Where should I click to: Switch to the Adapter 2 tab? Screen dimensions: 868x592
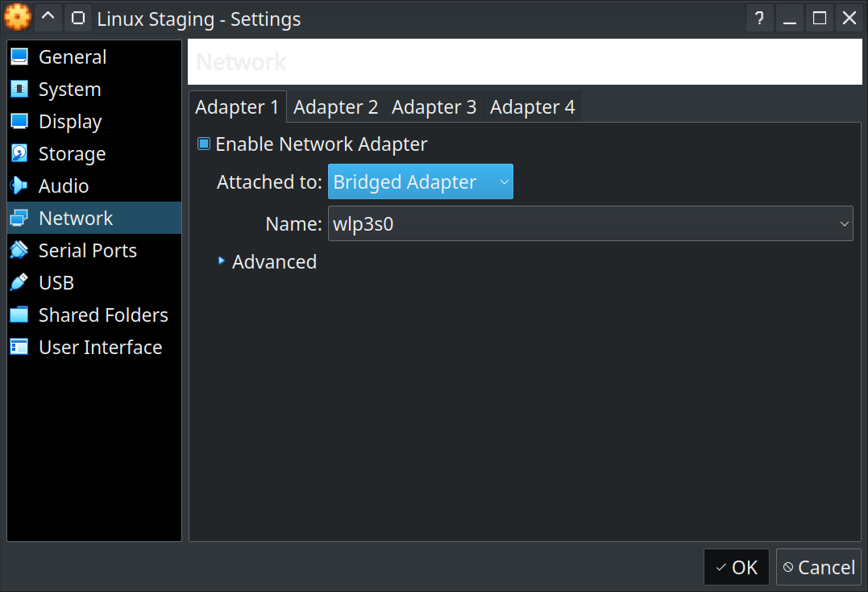click(335, 107)
